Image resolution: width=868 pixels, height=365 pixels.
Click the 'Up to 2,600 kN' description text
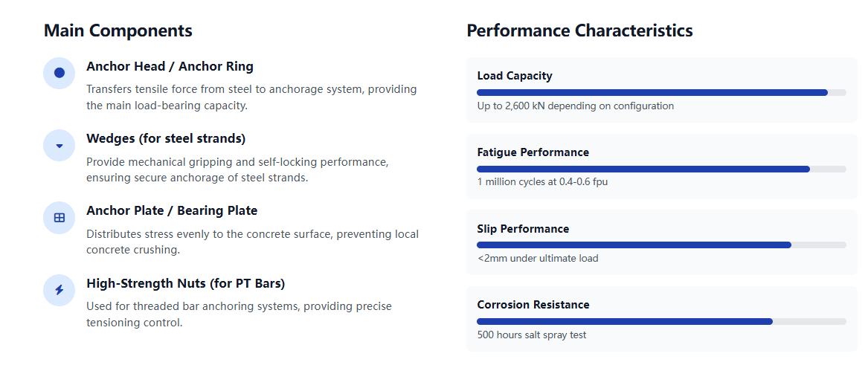[x=575, y=106]
